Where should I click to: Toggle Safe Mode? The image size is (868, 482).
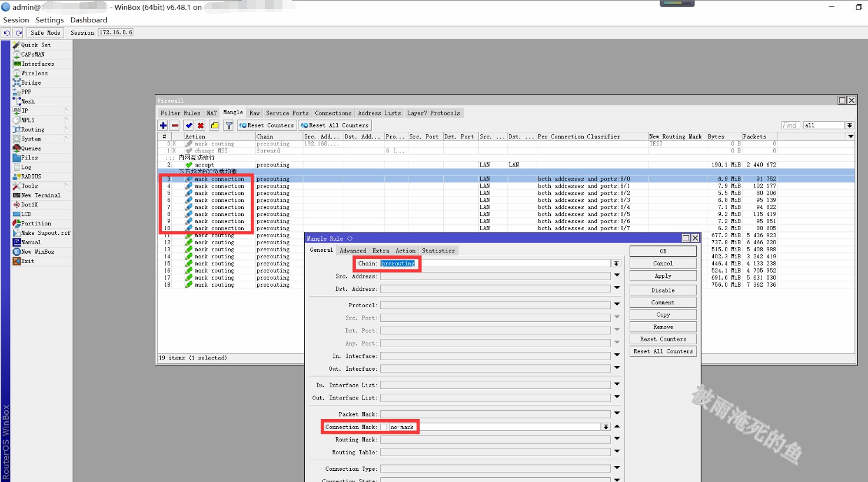(x=45, y=33)
